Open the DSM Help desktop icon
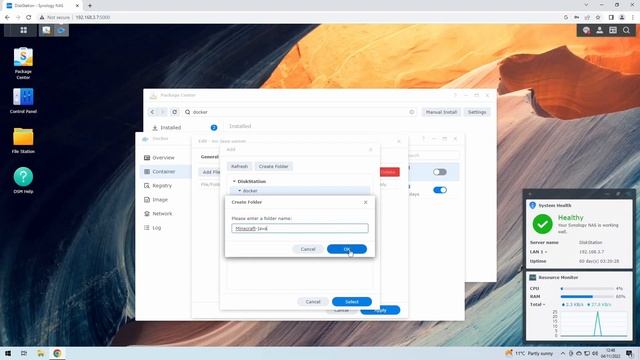This screenshot has width=640, height=360. 23,180
